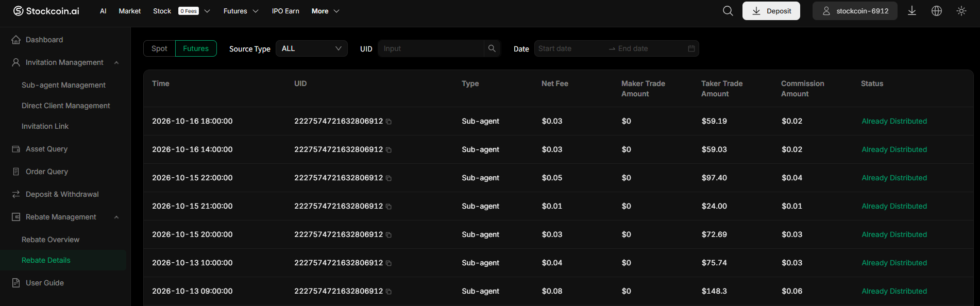Click the Asset Query wallet icon

(16, 149)
